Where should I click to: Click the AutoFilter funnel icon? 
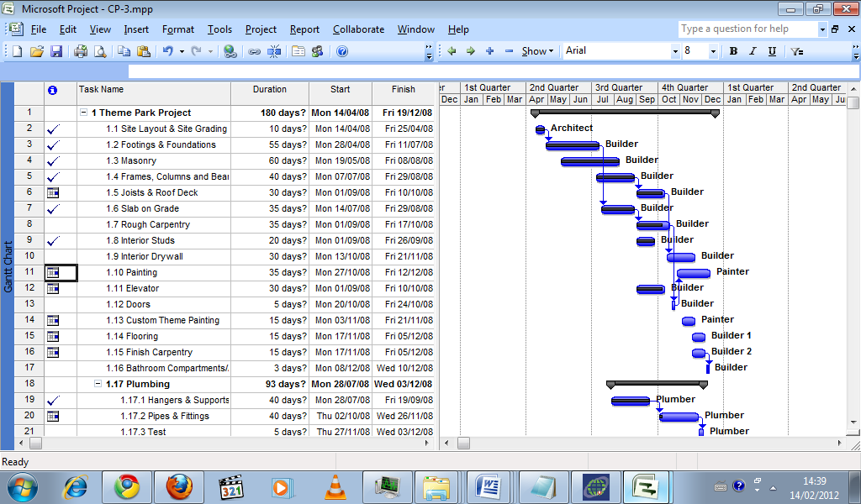pyautogui.click(x=797, y=51)
